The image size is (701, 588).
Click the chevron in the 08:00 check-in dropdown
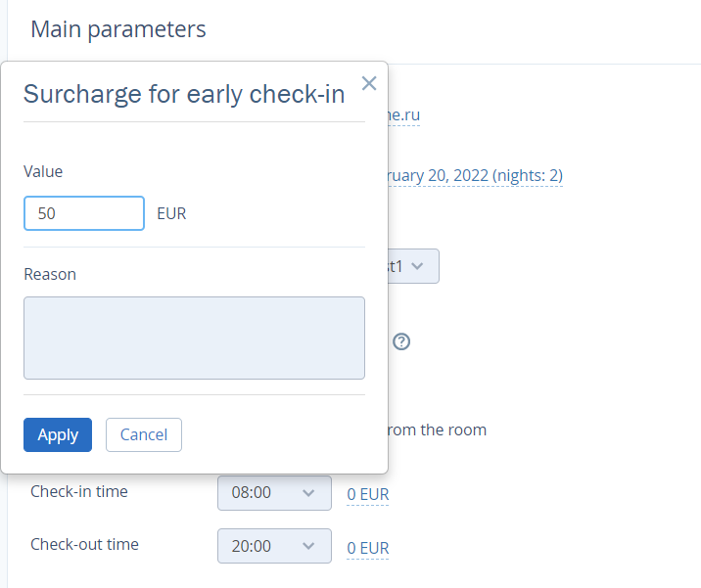308,493
